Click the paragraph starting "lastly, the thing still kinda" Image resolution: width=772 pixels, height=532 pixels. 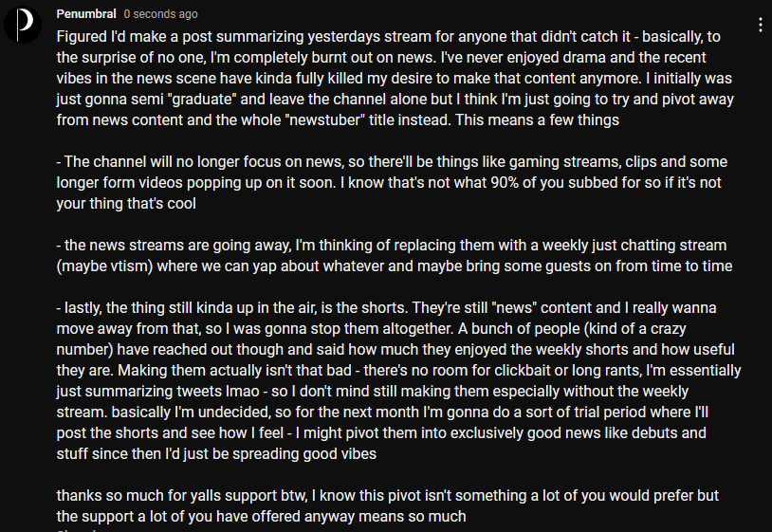(x=398, y=380)
